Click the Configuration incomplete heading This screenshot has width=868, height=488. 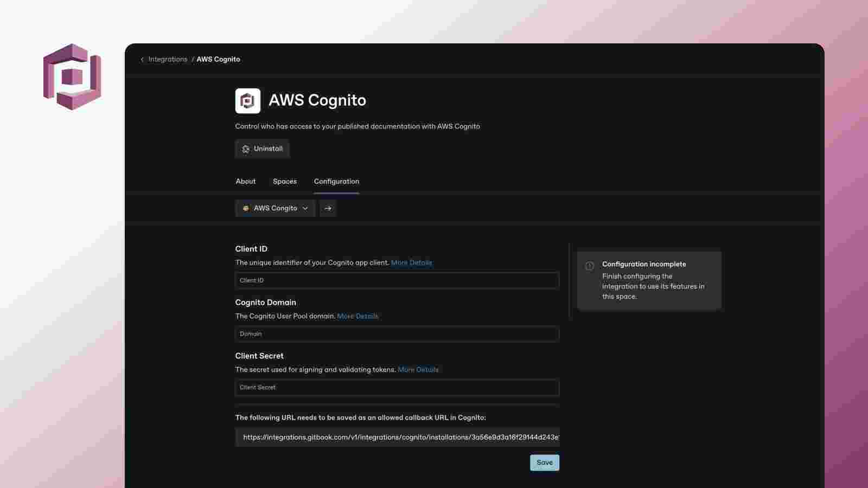tap(644, 264)
